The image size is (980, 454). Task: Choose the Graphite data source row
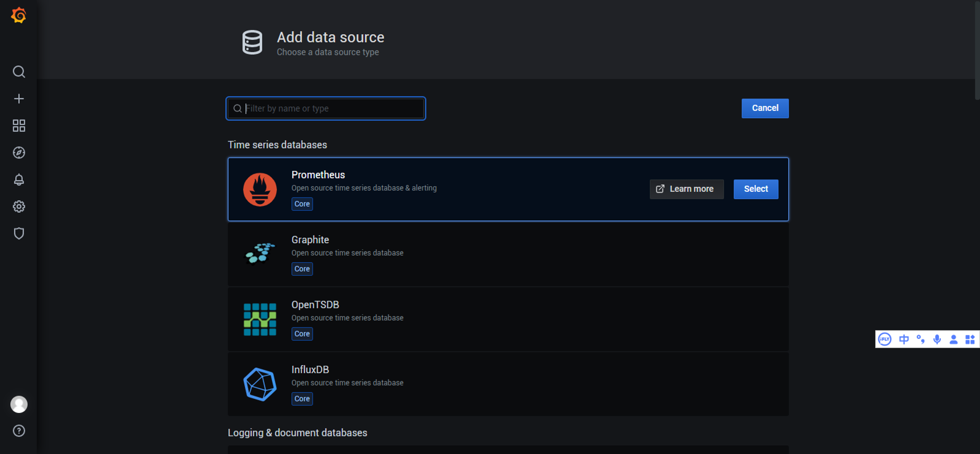(508, 254)
